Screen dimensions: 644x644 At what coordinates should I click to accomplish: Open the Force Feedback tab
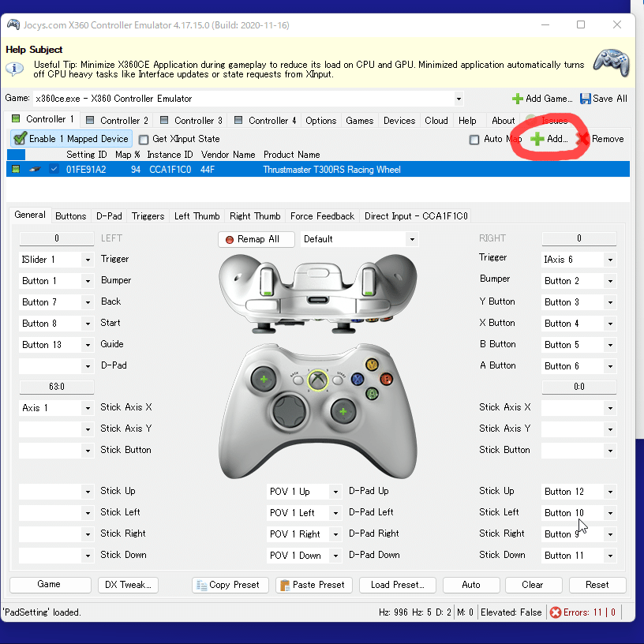pos(323,216)
